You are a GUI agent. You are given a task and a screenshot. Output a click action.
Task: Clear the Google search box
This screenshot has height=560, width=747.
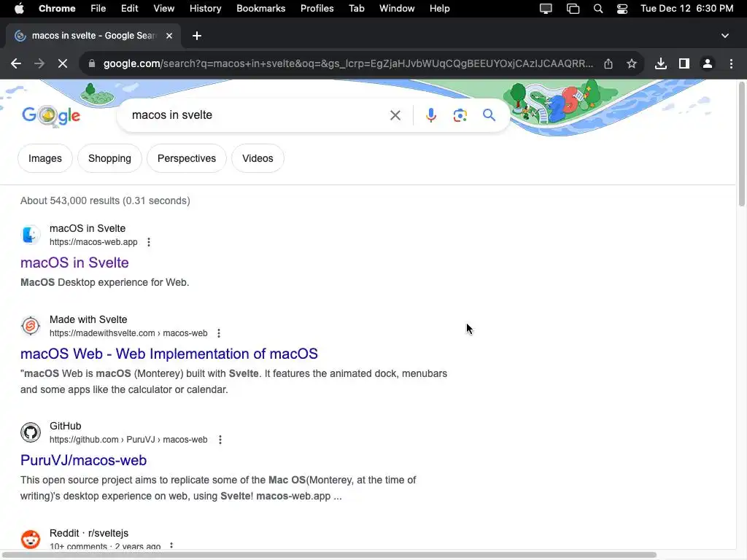click(395, 115)
